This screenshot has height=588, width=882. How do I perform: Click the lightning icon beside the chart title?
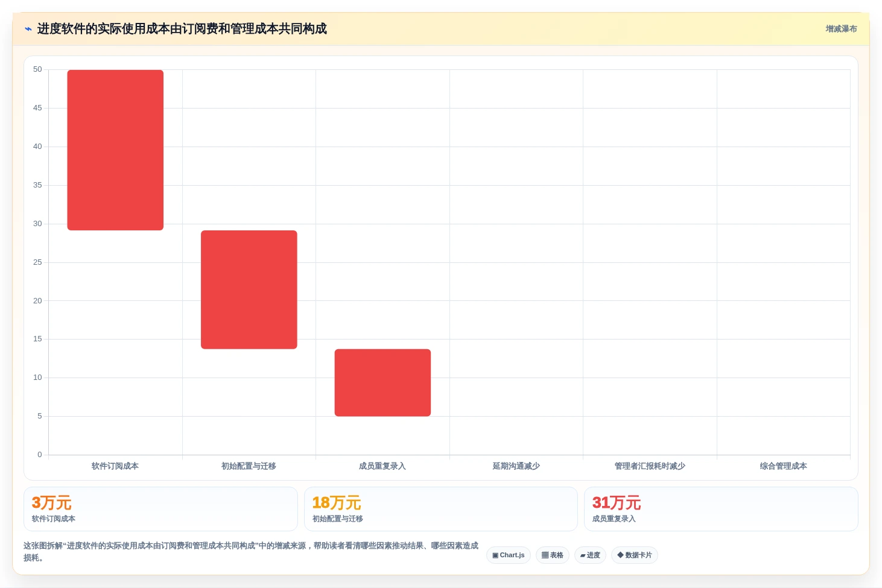[28, 29]
